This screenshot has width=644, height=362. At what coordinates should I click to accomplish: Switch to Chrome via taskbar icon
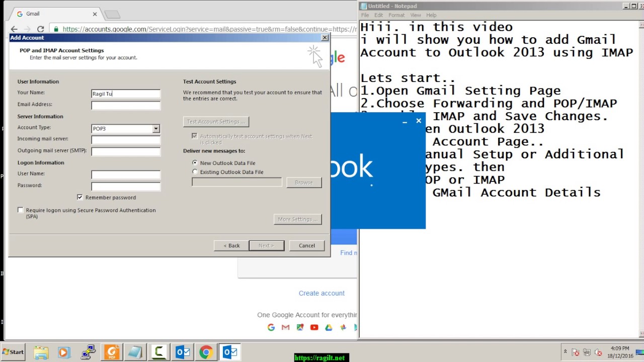point(205,352)
